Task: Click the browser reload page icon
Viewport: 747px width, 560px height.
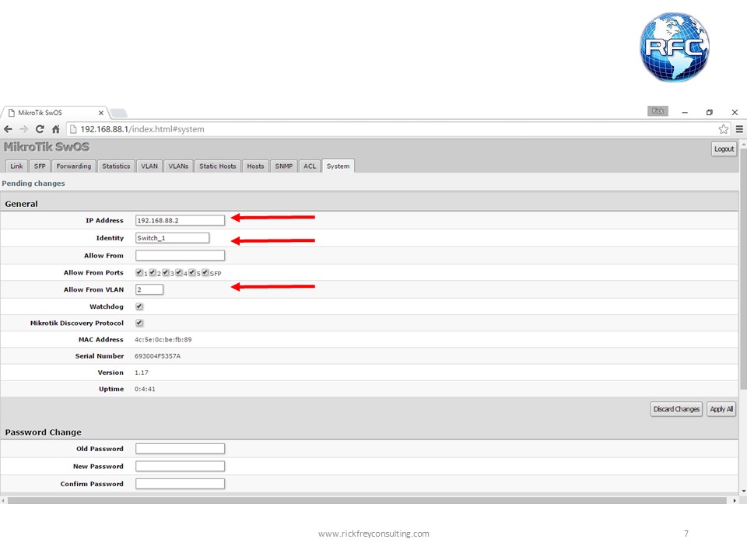Action: pos(40,129)
